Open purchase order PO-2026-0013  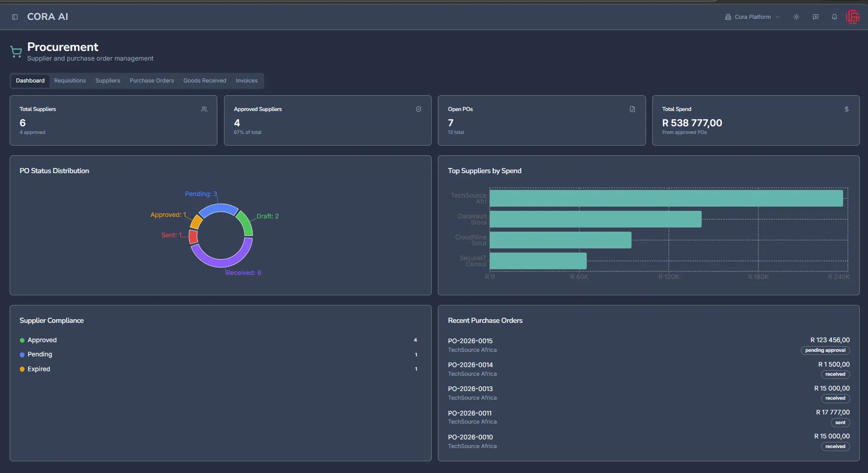[470, 389]
